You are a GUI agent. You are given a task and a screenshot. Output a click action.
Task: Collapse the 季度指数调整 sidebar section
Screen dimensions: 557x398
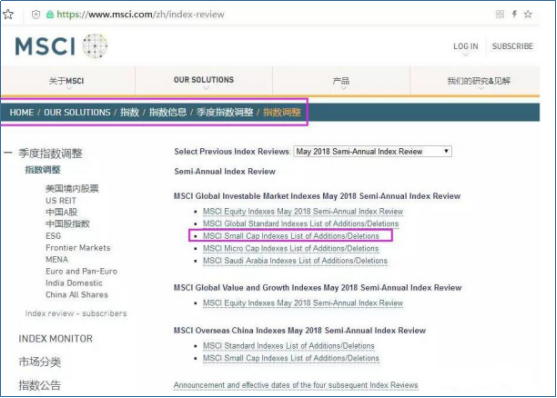pyautogui.click(x=8, y=153)
